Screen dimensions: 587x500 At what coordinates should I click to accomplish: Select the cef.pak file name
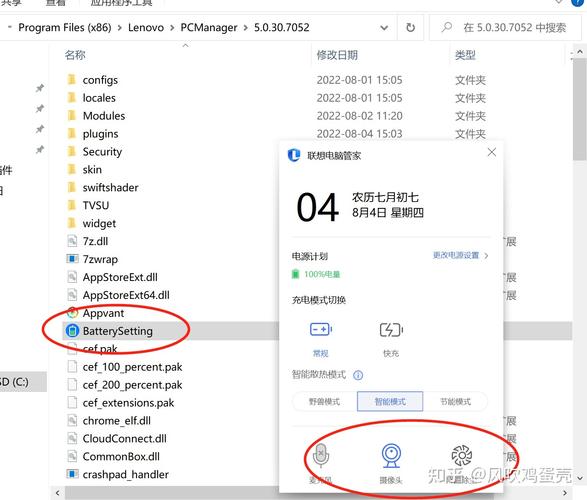[x=100, y=349]
